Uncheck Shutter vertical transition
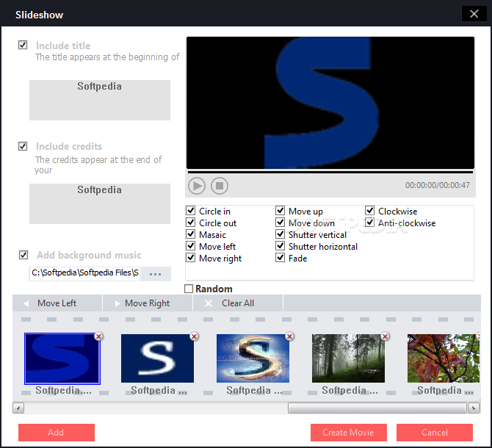Viewport: 492px width, 448px height. [280, 234]
